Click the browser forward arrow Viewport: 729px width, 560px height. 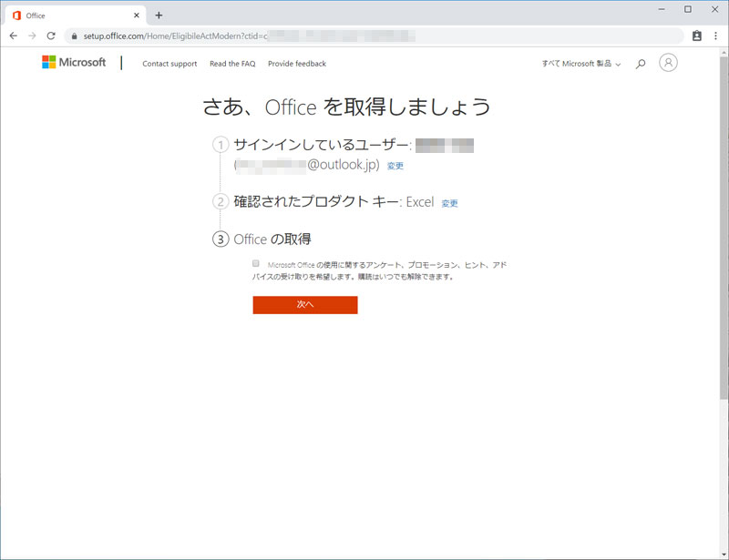coord(32,36)
